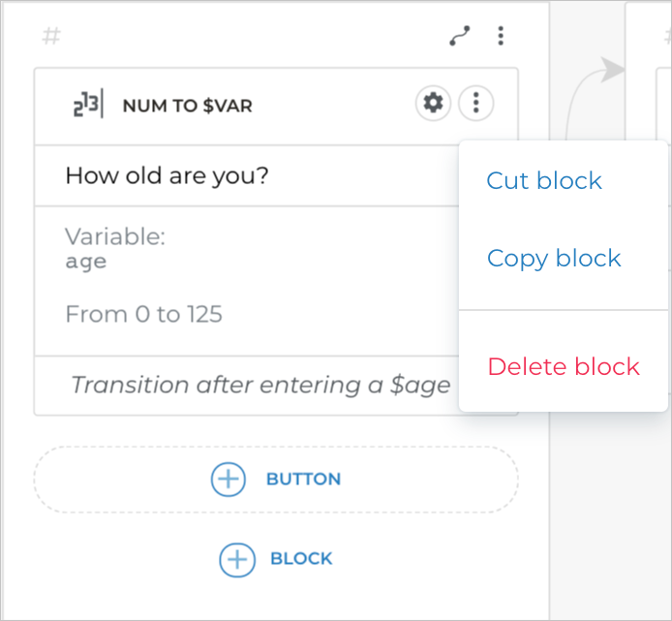The width and height of the screenshot is (672, 621).
Task: Choose Copy block from the context menu
Action: click(554, 258)
